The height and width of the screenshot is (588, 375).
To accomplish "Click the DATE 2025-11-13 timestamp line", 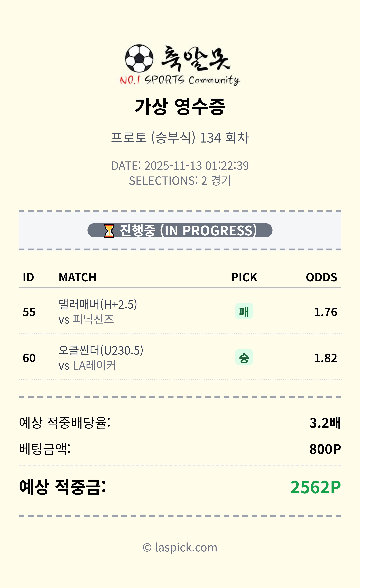I will pyautogui.click(x=180, y=166).
